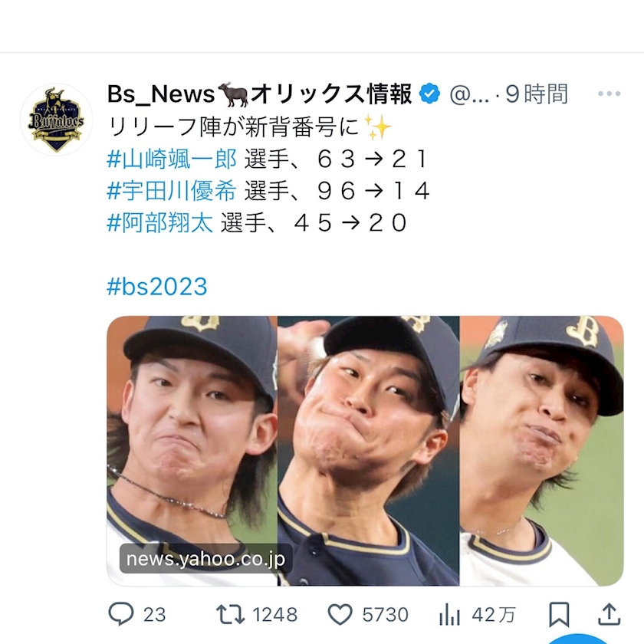
Task: Open Bs_News オリックス情報 account name
Action: [x=260, y=94]
